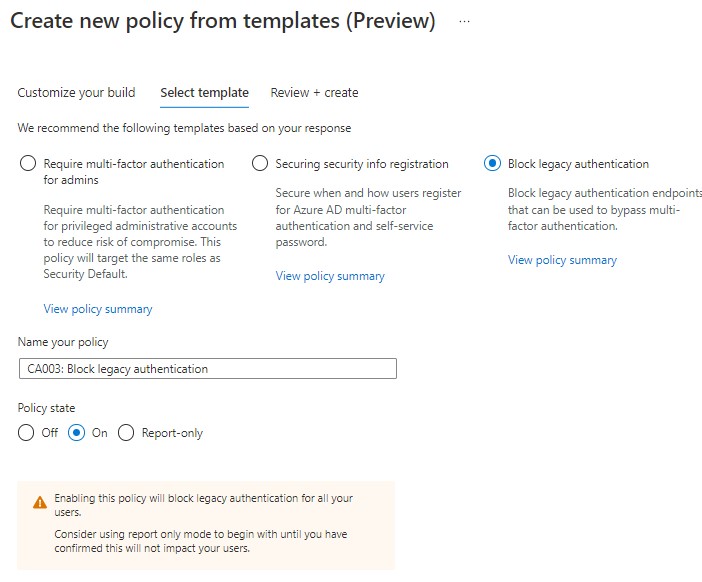
Task: Switch to the Review + create tab
Action: (314, 93)
